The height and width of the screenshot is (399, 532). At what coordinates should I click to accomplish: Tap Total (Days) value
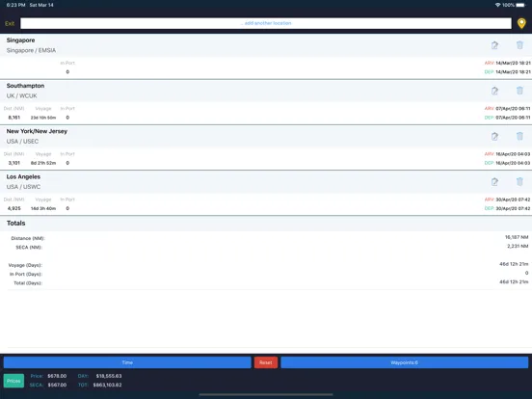[x=514, y=281]
